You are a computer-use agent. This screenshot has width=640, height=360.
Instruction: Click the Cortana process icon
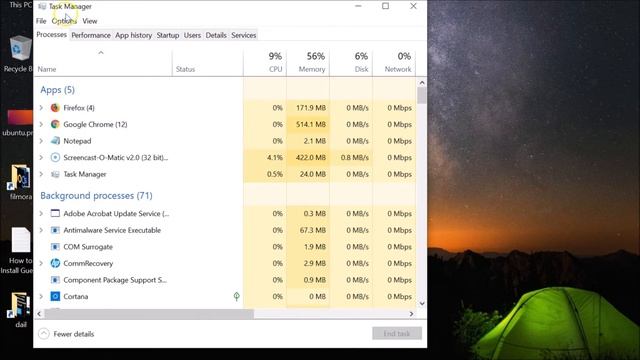[55, 296]
